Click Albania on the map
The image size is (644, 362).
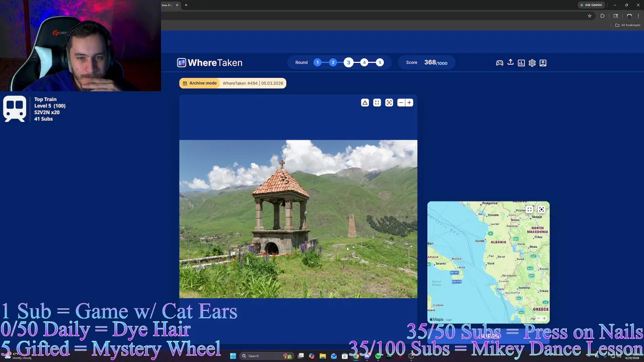tap(498, 242)
